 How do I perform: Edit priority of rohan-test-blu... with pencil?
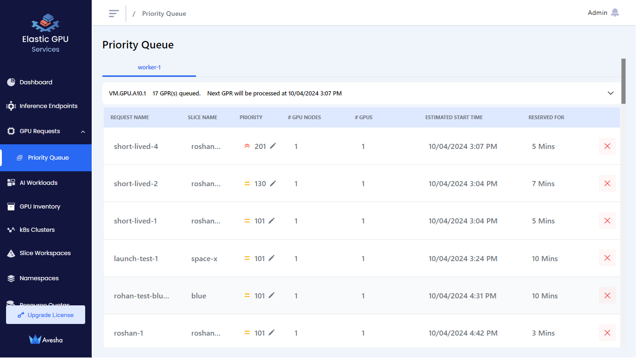[272, 295]
